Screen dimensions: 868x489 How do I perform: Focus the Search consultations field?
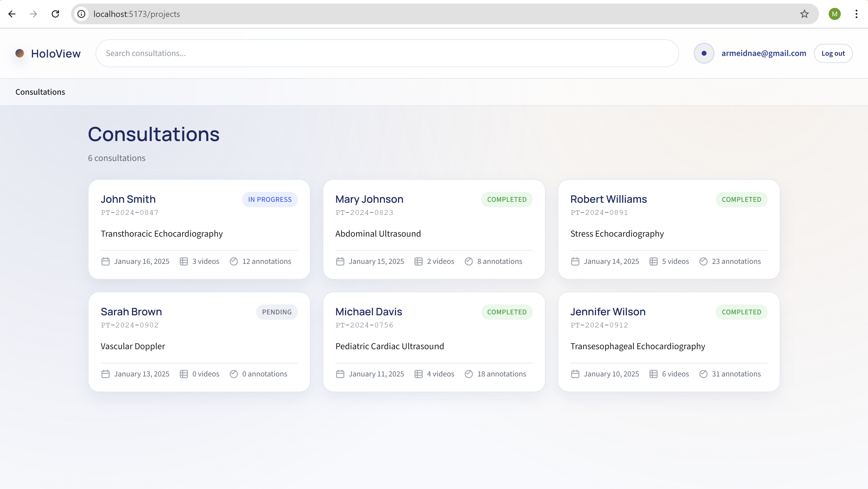pos(387,53)
